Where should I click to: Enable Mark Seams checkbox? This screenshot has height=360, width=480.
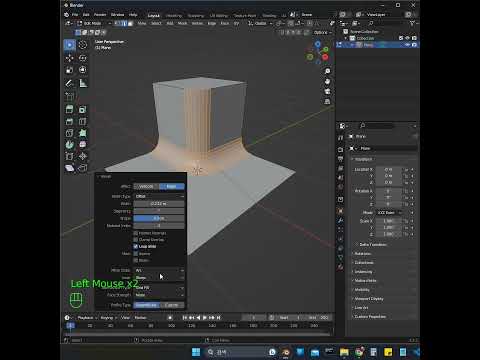[136, 254]
